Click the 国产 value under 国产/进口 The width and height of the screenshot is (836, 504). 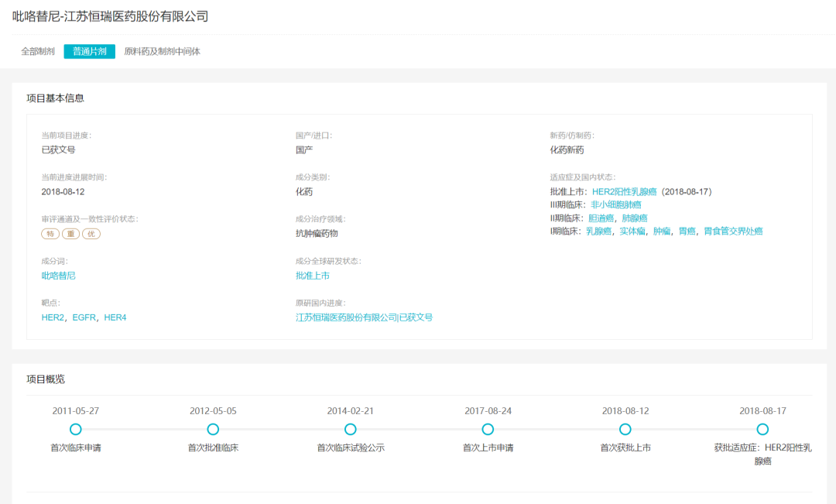point(304,150)
